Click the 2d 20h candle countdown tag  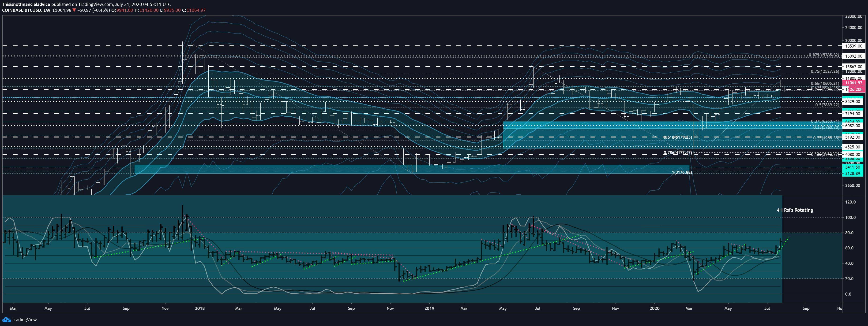coord(856,90)
